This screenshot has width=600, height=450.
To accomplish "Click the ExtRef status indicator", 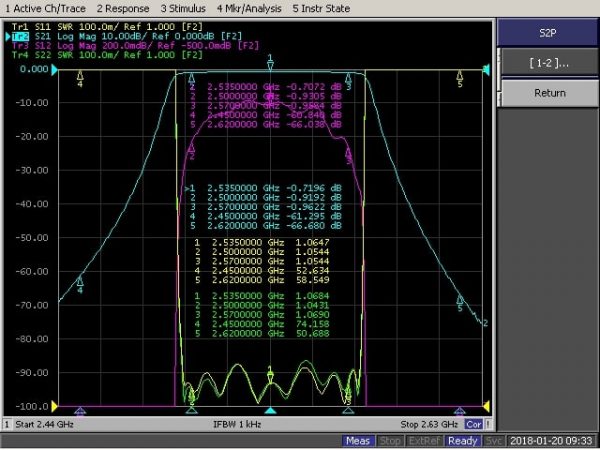I will point(423,441).
